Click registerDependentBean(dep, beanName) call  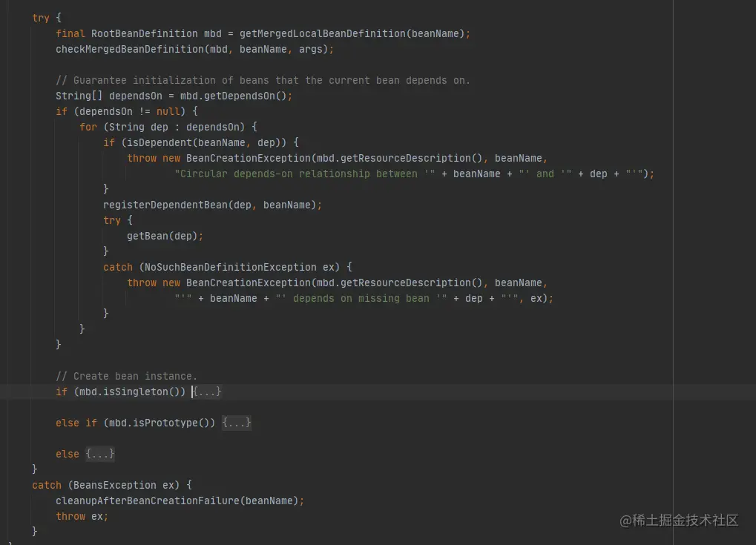[x=209, y=205]
